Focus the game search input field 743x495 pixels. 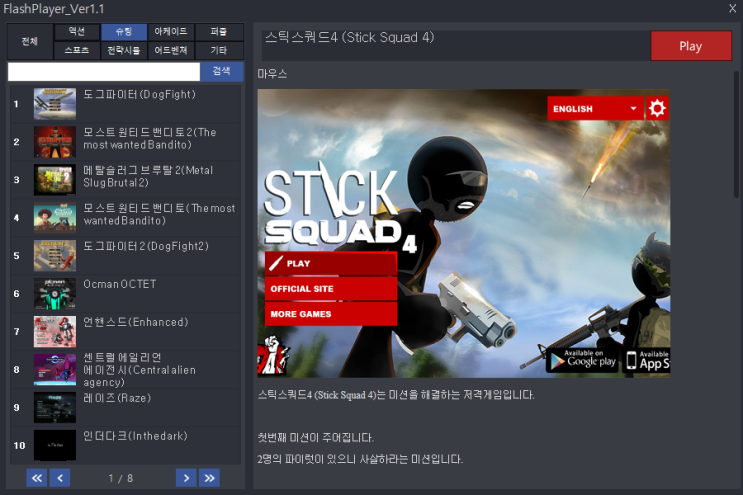click(x=104, y=72)
